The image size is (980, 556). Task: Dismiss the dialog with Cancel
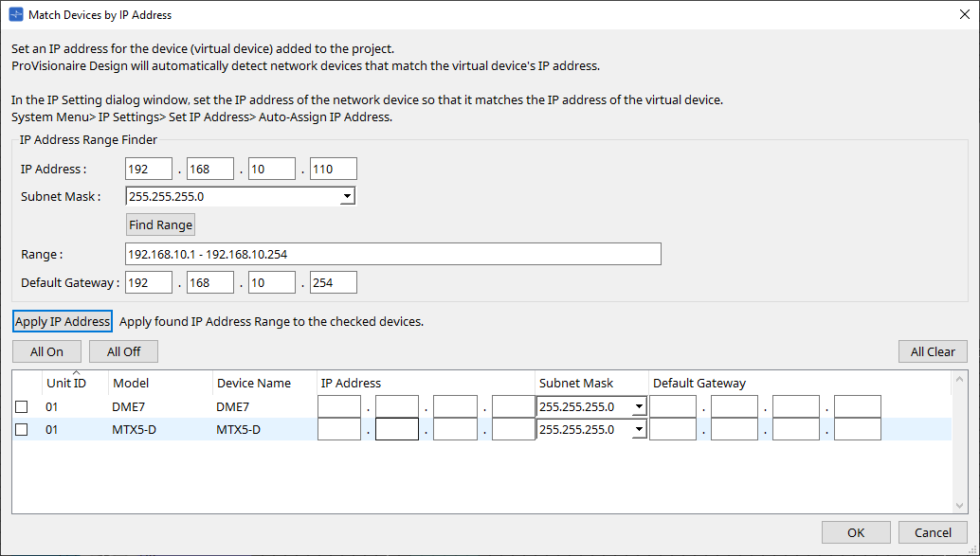click(933, 531)
